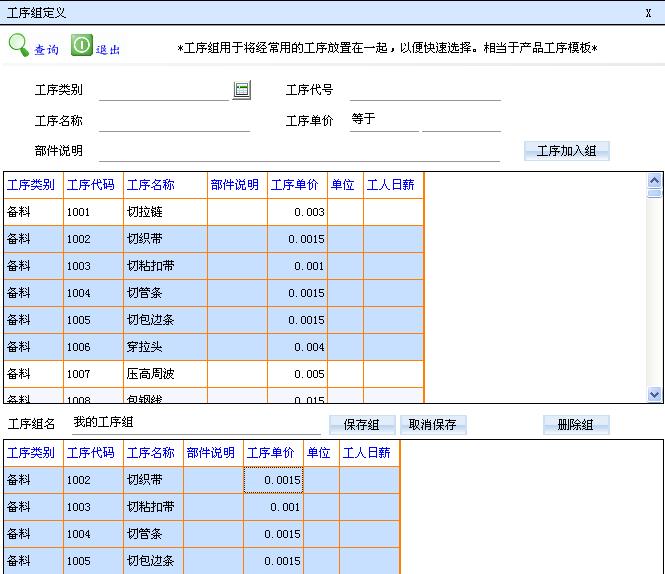This screenshot has width=665, height=574.
Task: Open the process category picker icon
Action: click(x=241, y=90)
